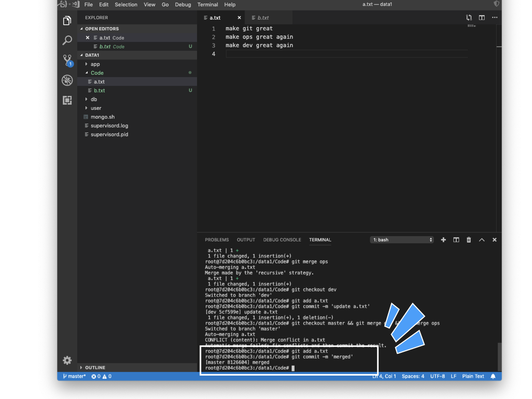The image size is (532, 399).
Task: Kill terminal using trash icon
Action: click(469, 240)
